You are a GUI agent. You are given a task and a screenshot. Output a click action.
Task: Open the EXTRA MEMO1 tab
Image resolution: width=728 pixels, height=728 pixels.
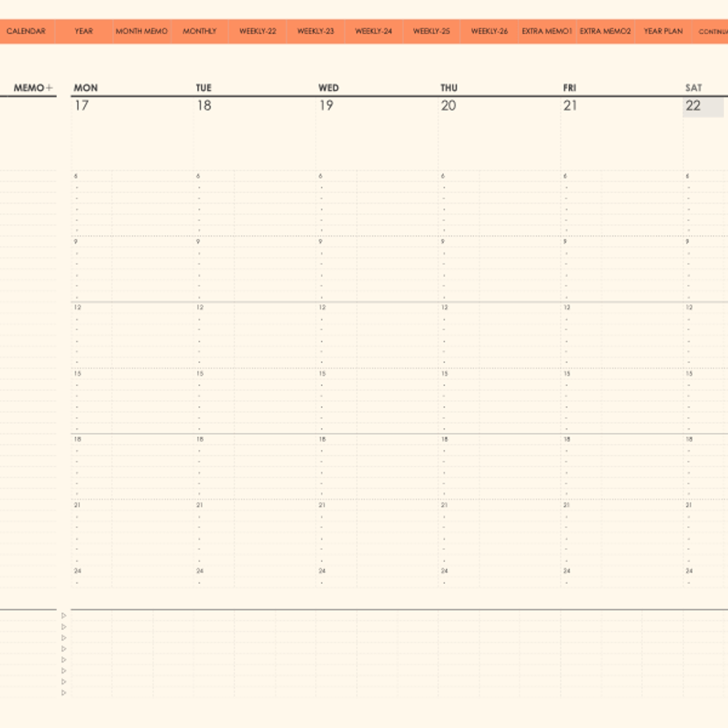click(x=547, y=31)
